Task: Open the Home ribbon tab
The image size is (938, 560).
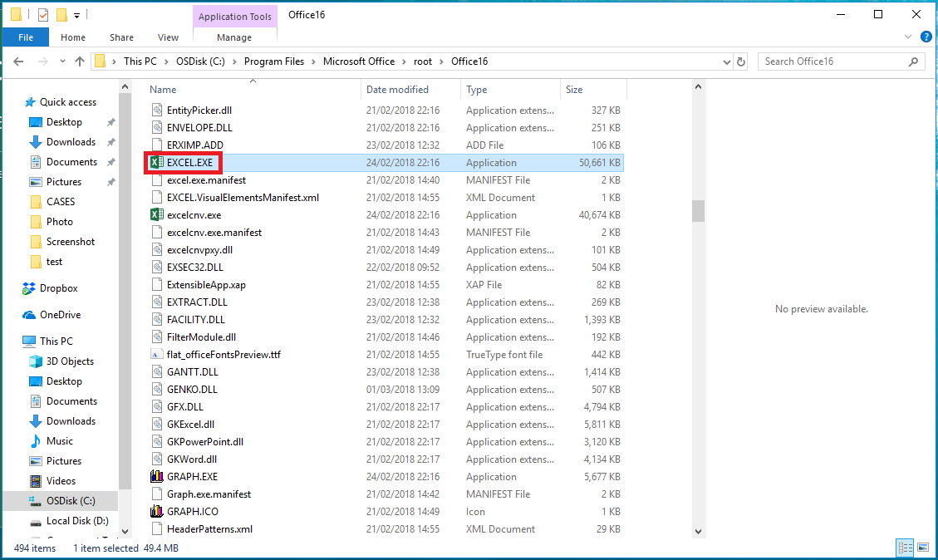Action: pyautogui.click(x=73, y=37)
